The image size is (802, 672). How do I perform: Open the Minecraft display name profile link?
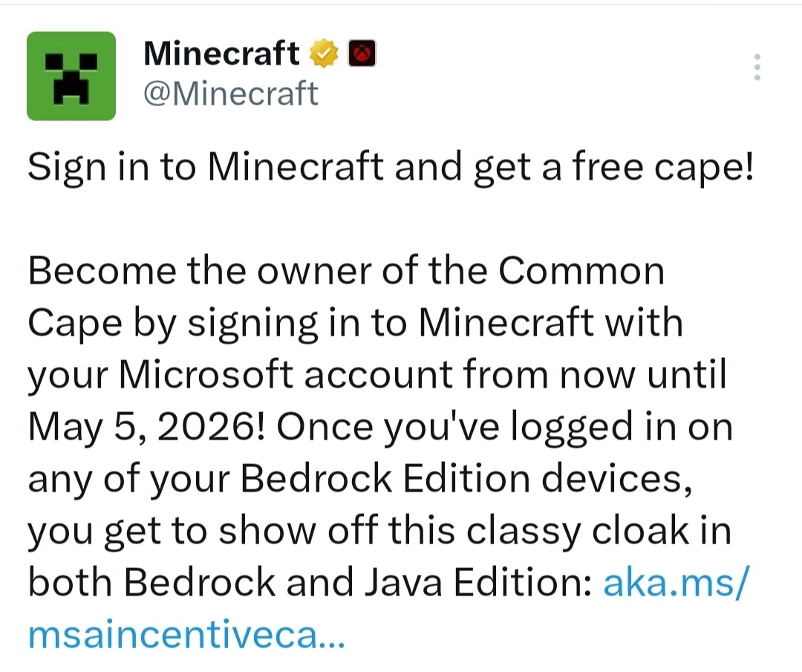221,54
